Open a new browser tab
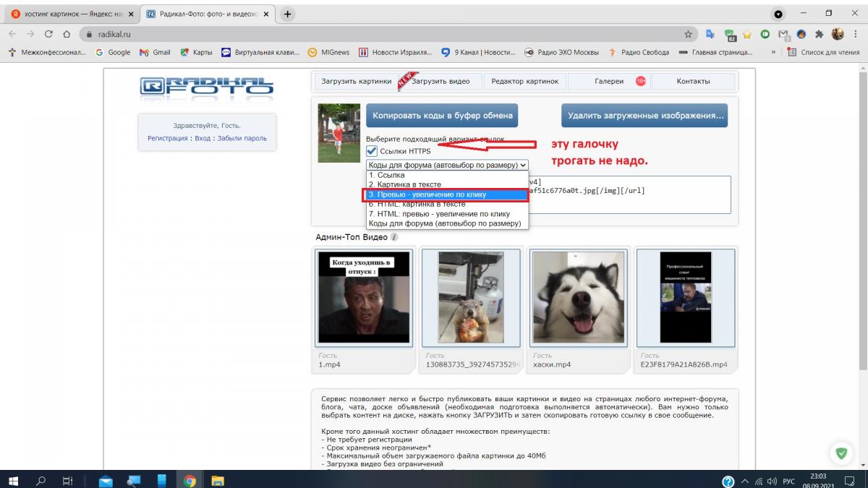This screenshot has height=488, width=868. click(288, 14)
